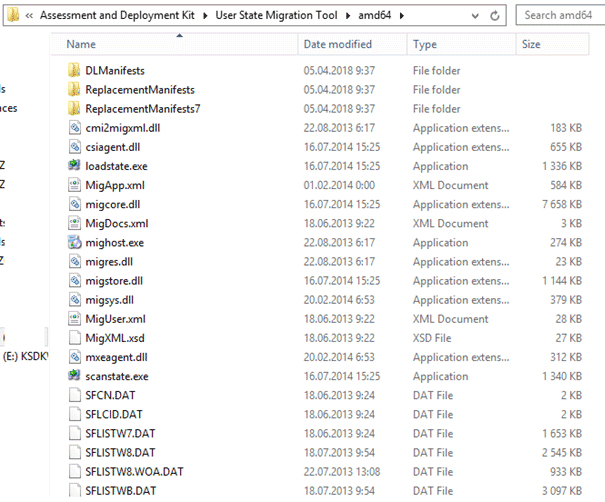Click the SFLISTW7.DAT file icon
This screenshot has width=605, height=502.
[74, 433]
